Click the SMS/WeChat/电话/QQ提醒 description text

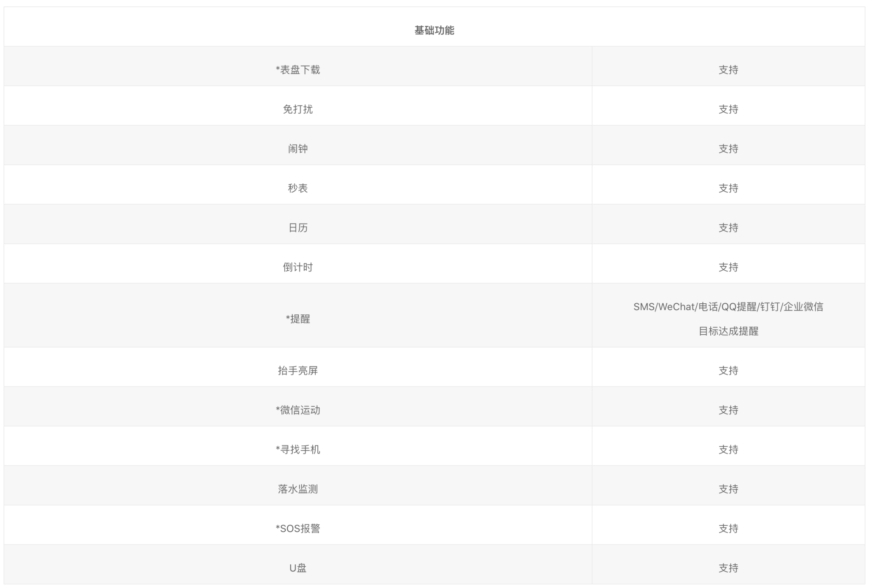[x=728, y=307]
